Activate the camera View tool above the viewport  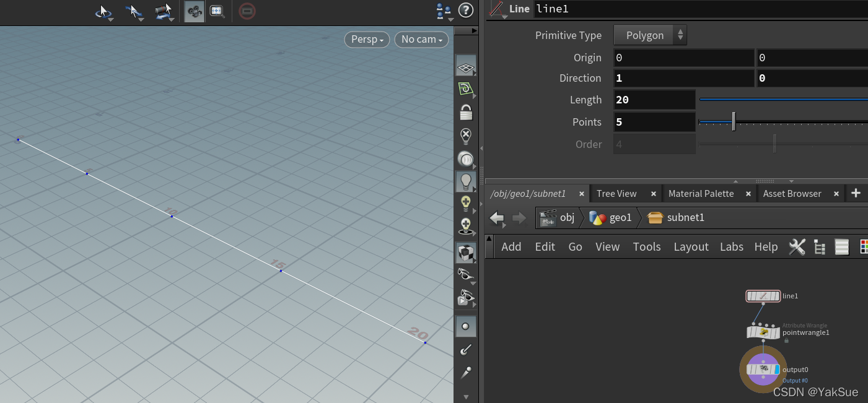195,11
